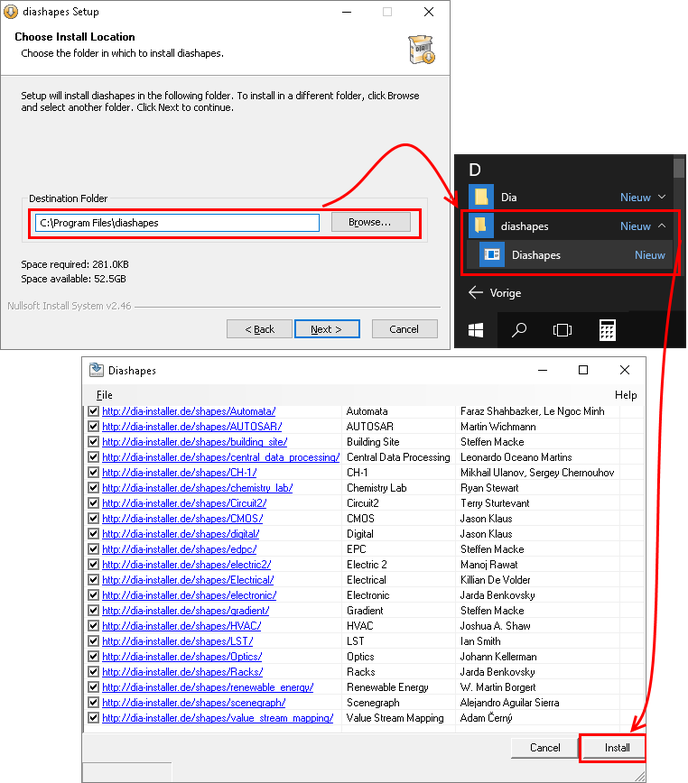
Task: Toggle the Optics checkbox
Action: (x=93, y=656)
